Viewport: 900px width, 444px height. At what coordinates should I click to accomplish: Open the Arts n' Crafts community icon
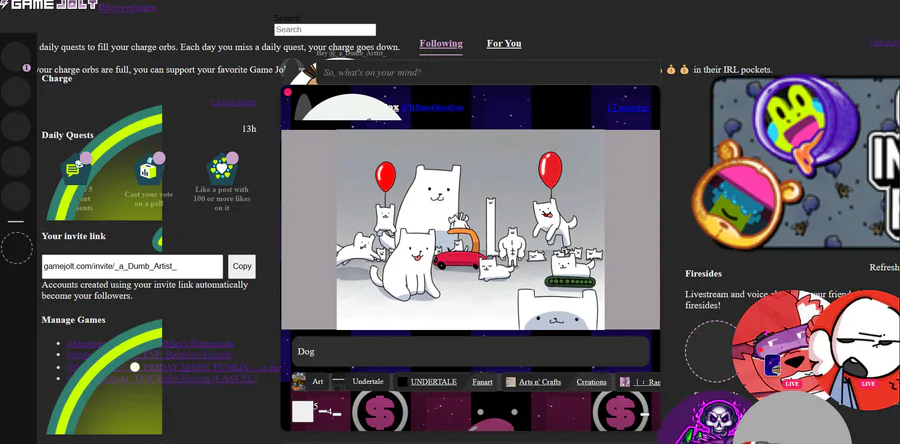(x=510, y=382)
